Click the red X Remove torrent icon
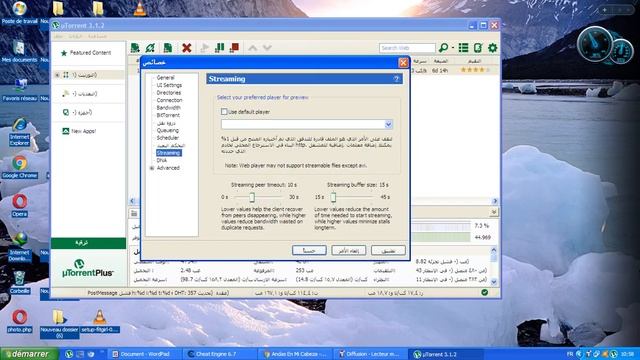The width and height of the screenshot is (640, 360). pos(187,48)
